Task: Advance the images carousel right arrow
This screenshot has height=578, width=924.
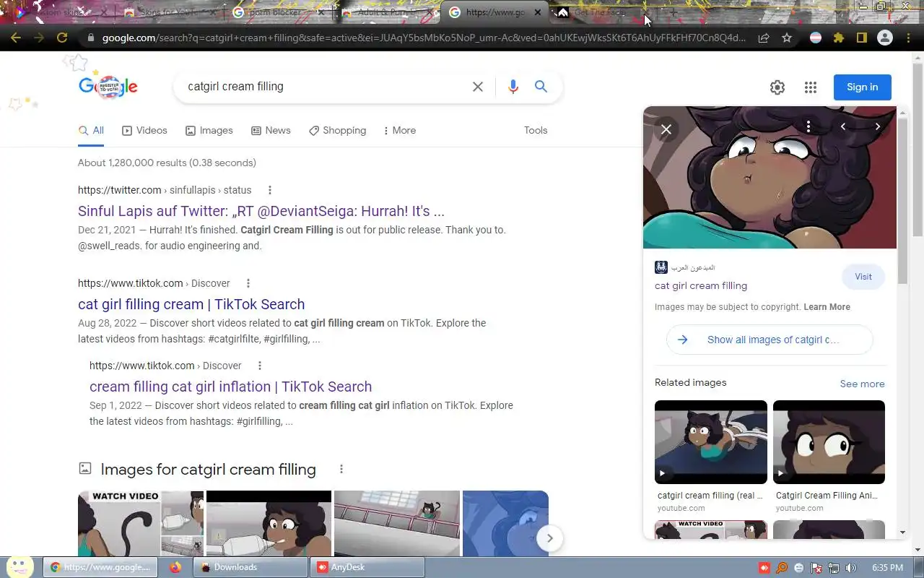Action: (550, 538)
